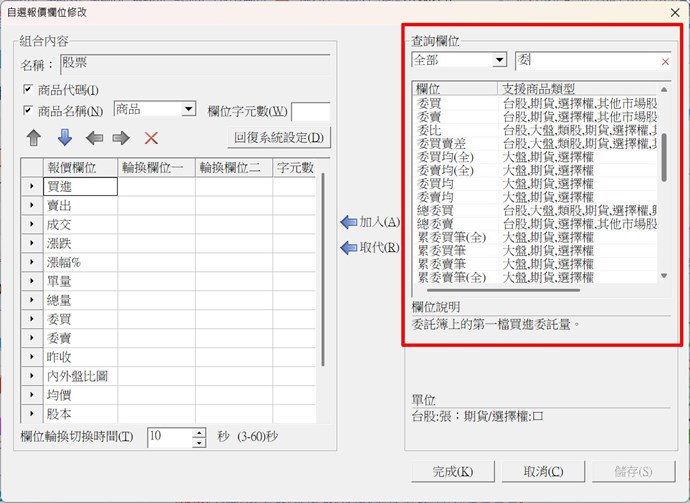Click the 取消(C) button
This screenshot has width=690, height=503.
point(543,471)
